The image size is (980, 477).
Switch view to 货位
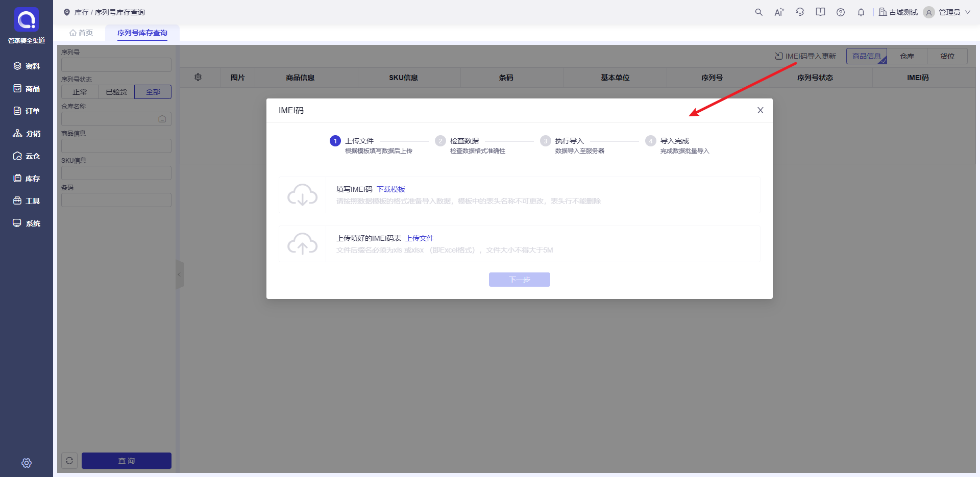click(947, 56)
